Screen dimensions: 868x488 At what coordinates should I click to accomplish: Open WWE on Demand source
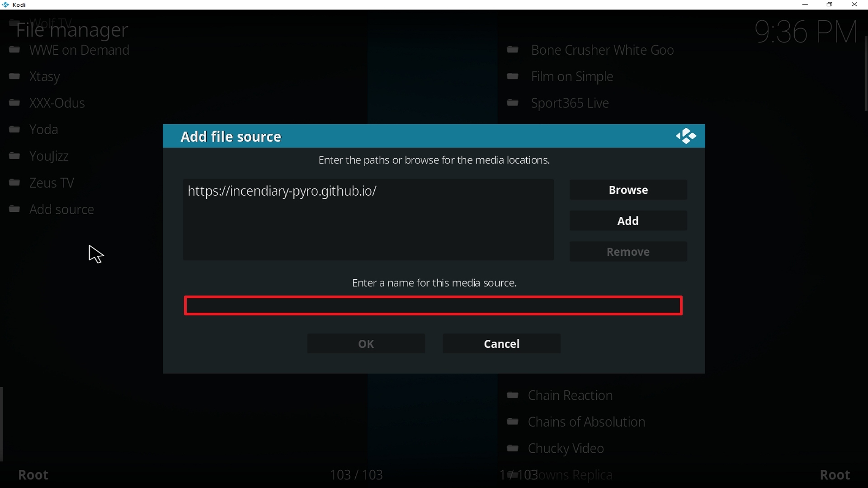[x=80, y=51]
